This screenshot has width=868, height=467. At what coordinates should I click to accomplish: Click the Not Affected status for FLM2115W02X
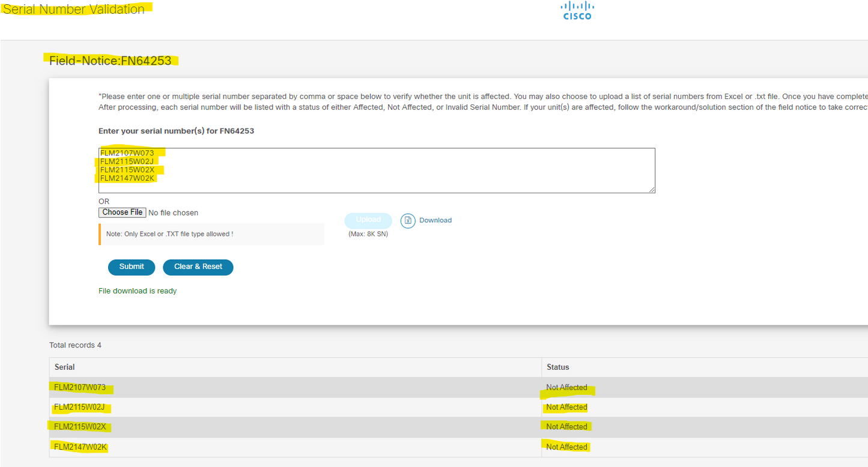(566, 427)
